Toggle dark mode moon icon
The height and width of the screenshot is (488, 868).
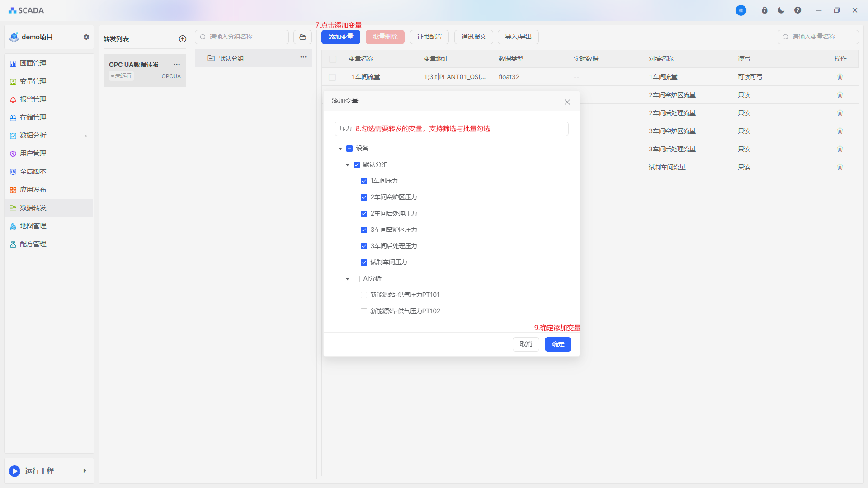(x=781, y=10)
